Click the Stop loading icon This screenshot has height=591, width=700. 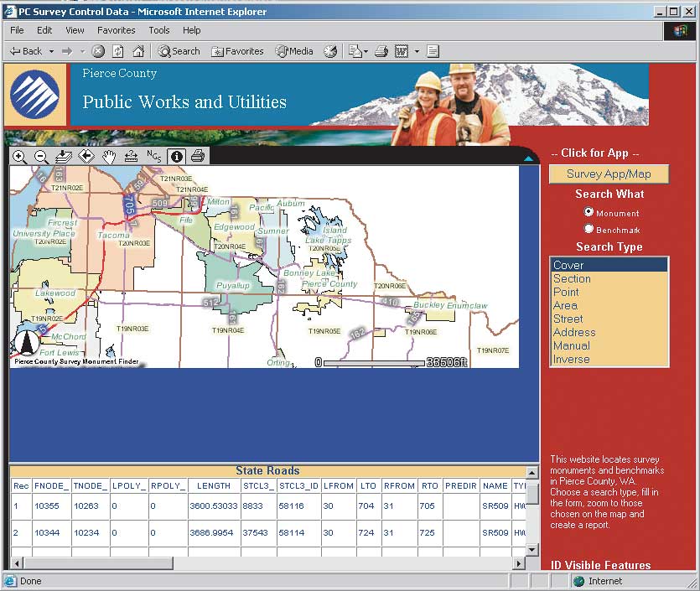tap(98, 52)
